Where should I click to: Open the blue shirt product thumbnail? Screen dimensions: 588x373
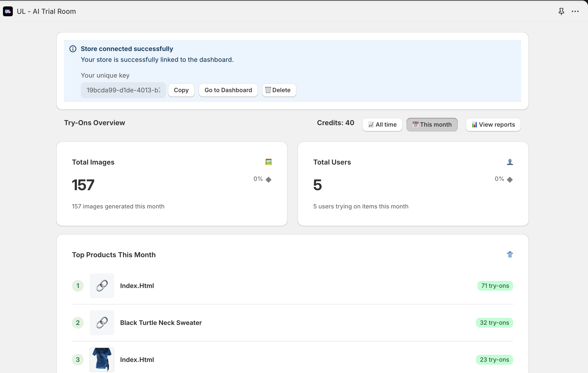(102, 360)
